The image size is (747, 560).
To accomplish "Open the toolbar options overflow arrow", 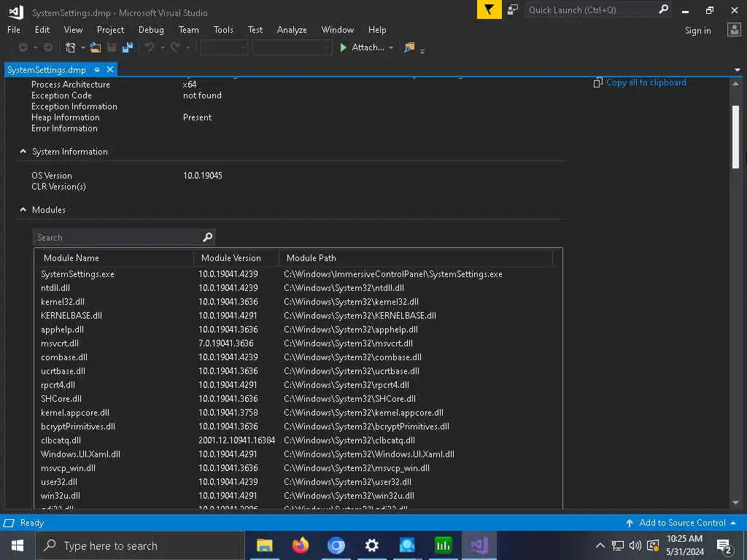I will pyautogui.click(x=422, y=50).
